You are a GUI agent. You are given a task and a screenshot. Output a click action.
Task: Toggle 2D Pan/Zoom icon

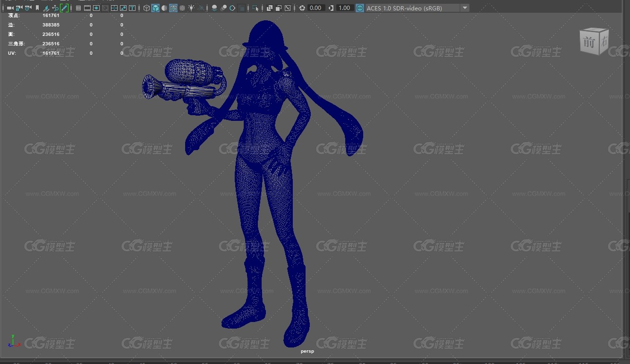[55, 8]
